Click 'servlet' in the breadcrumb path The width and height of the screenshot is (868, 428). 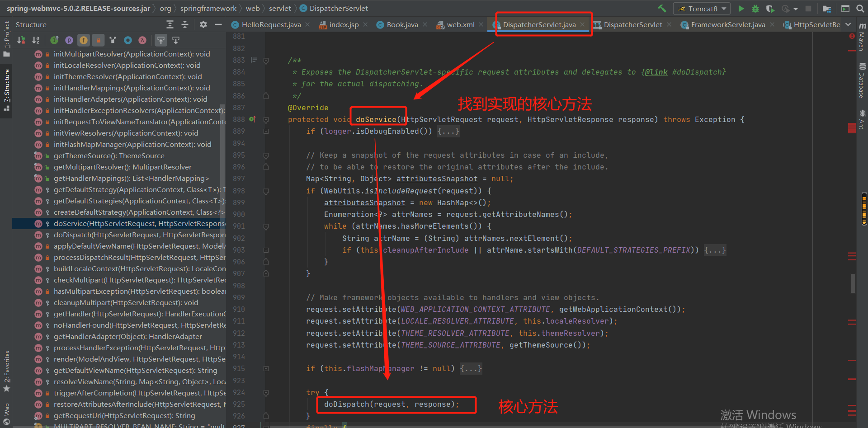coord(280,8)
